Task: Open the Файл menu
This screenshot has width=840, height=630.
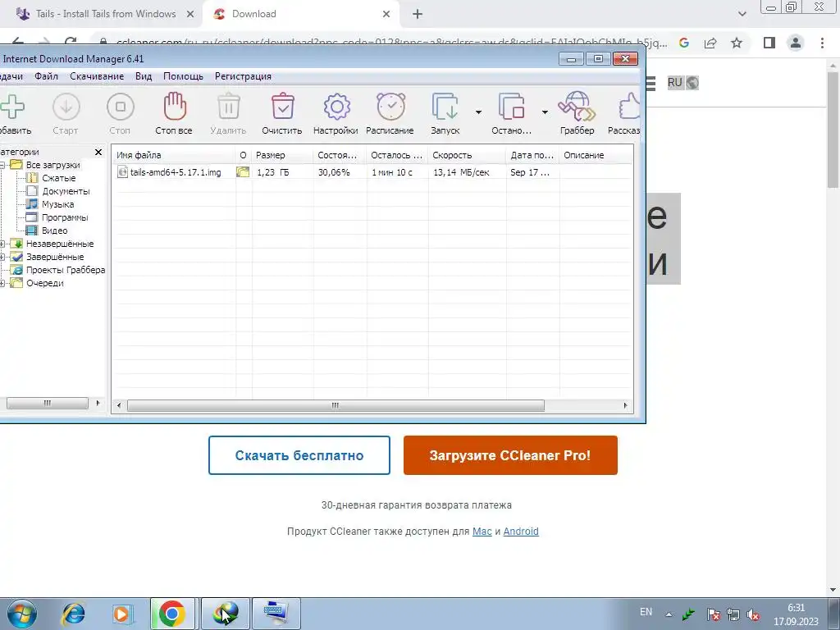Action: (x=46, y=76)
